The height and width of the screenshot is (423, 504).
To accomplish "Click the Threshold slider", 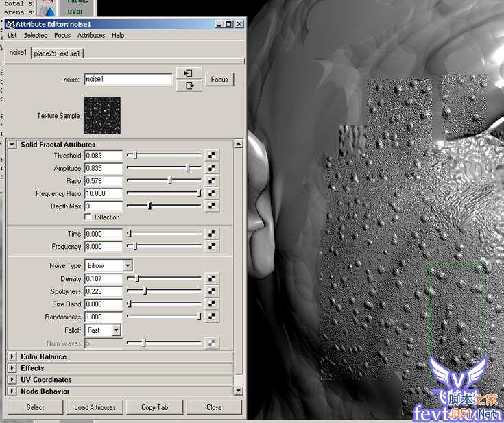I will [164, 155].
